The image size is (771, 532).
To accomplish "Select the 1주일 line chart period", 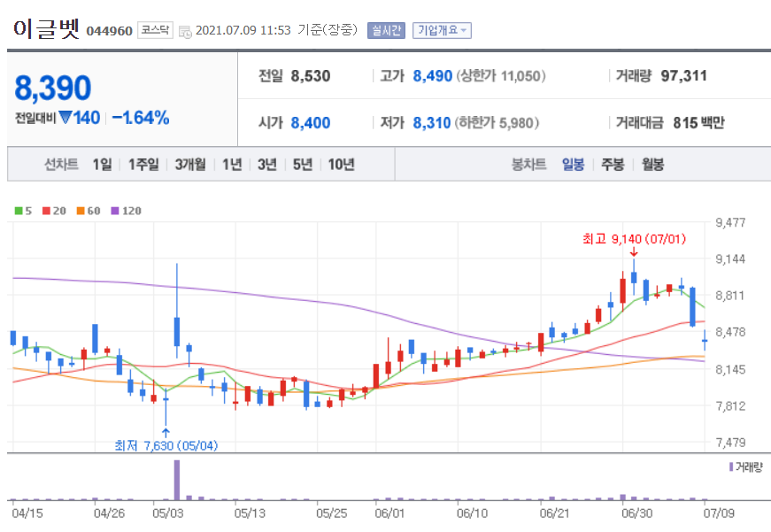I will coord(143,165).
